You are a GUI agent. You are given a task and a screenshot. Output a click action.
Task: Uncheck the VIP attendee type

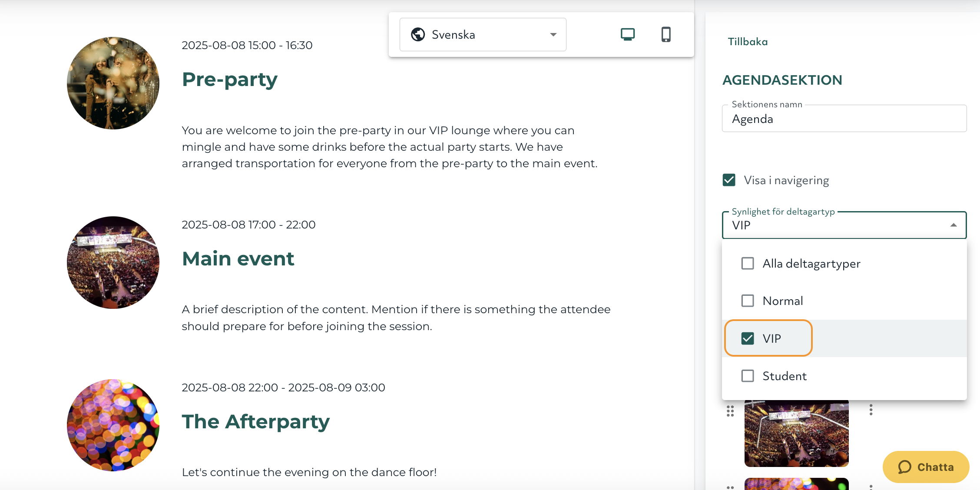(x=748, y=338)
